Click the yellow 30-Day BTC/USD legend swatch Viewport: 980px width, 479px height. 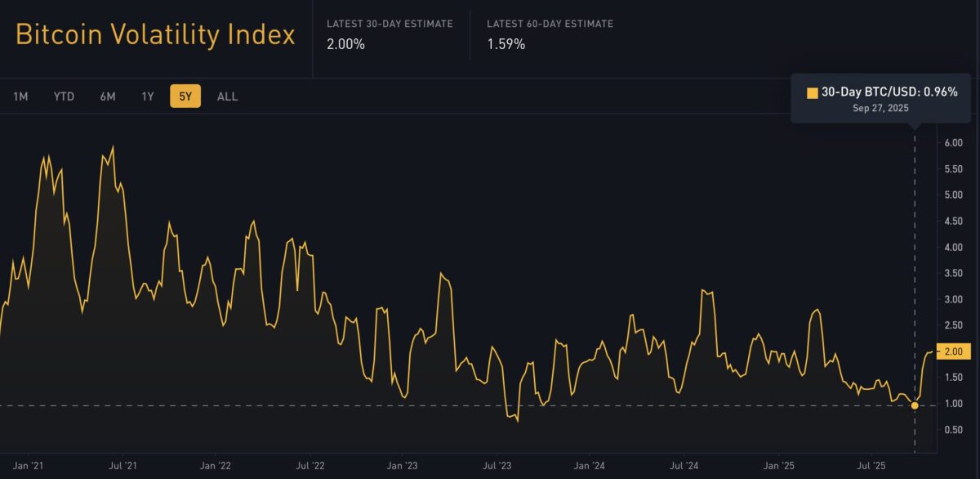pyautogui.click(x=813, y=93)
